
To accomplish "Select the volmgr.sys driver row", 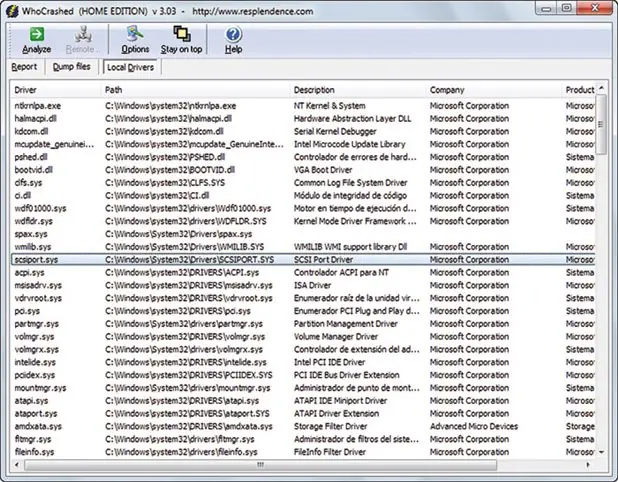I will 303,337.
